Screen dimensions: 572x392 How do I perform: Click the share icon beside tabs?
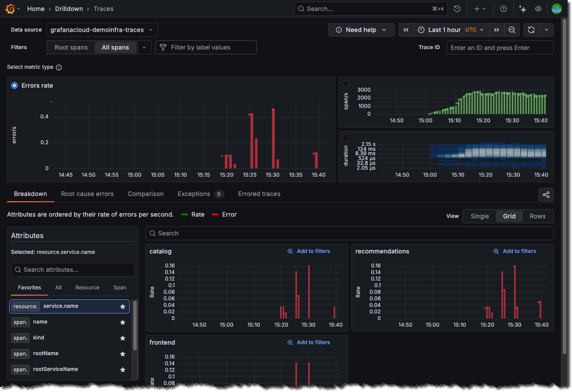coord(546,195)
